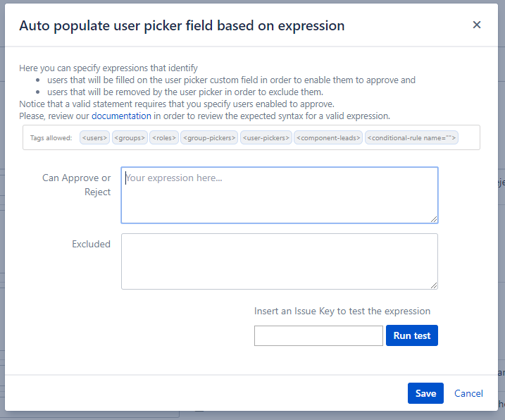
Task: Click the Insert an Issue Key label text
Action: (x=342, y=311)
